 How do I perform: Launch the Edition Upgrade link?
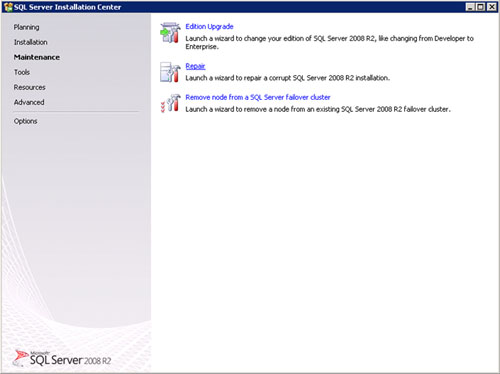[x=209, y=27]
